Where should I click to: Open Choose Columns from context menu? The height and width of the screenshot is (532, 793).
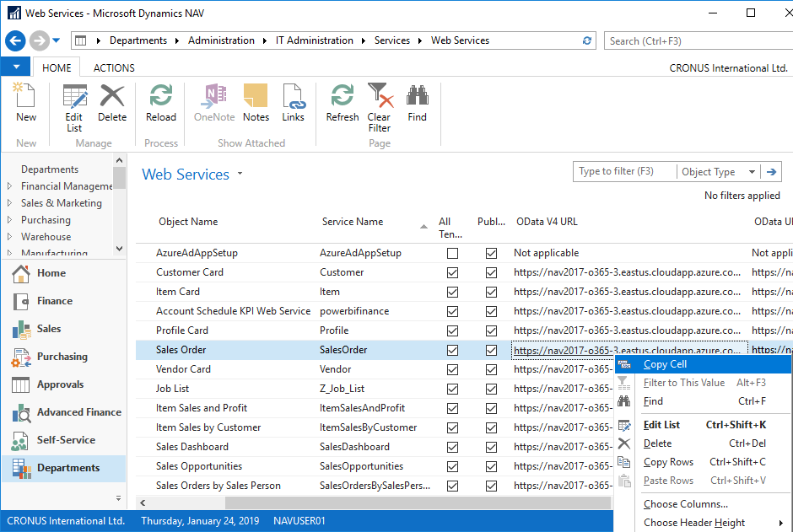click(703, 504)
